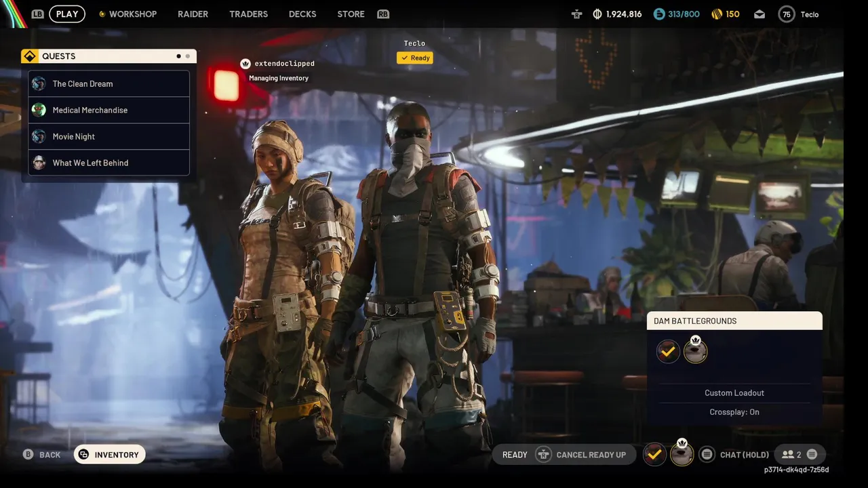Image resolution: width=868 pixels, height=488 pixels.
Task: Select the second page dot in QUESTS header
Action: (188, 56)
